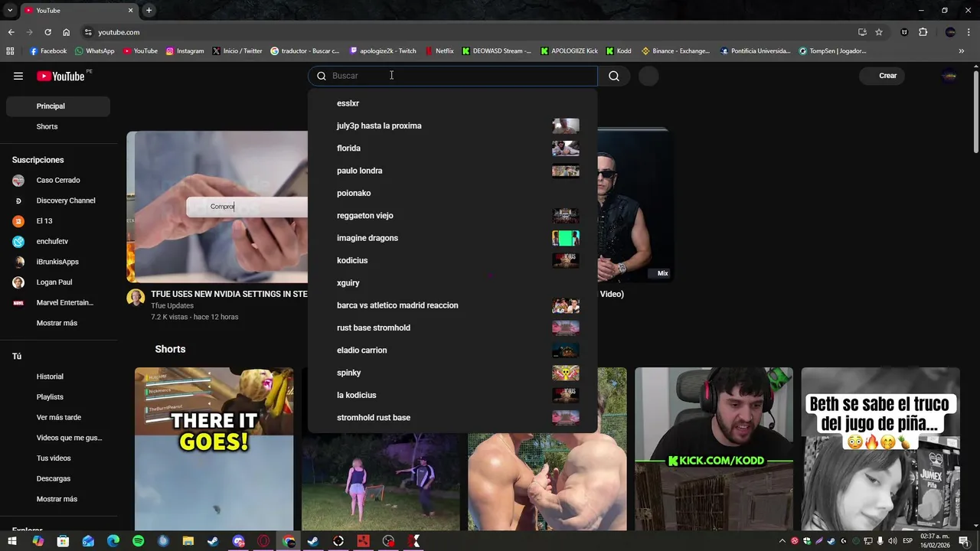Open the Logan Paul subscription channel
This screenshot has width=980, height=551.
[x=58, y=282]
